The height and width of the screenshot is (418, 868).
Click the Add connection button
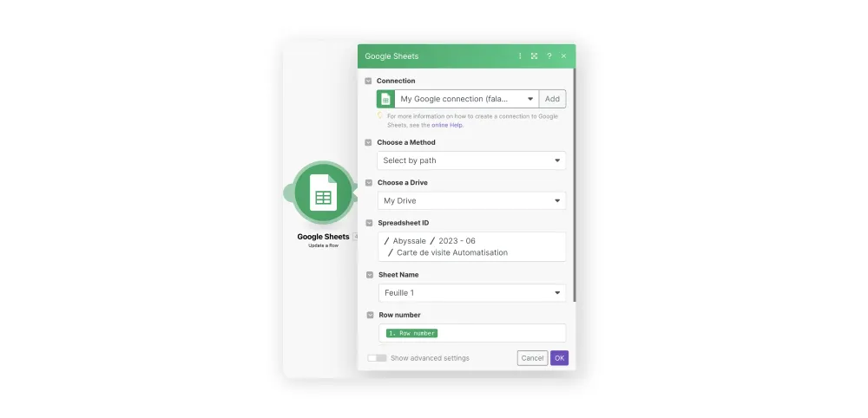tap(552, 99)
